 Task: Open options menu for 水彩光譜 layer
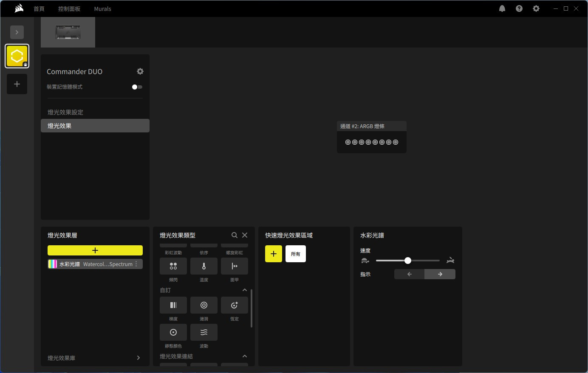(136, 264)
